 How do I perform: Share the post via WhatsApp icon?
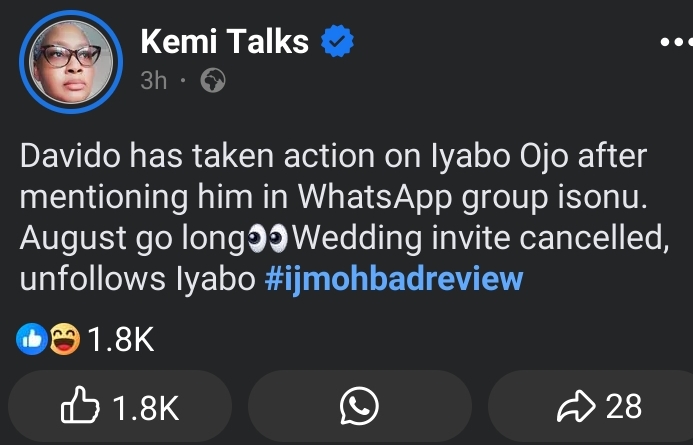tap(358, 406)
